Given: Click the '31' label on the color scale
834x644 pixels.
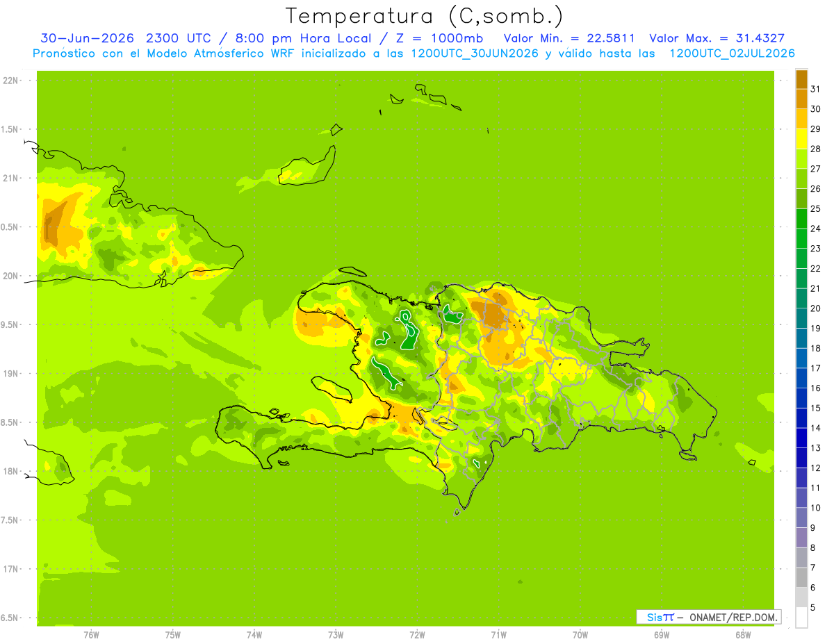Looking at the screenshot, I should (815, 89).
